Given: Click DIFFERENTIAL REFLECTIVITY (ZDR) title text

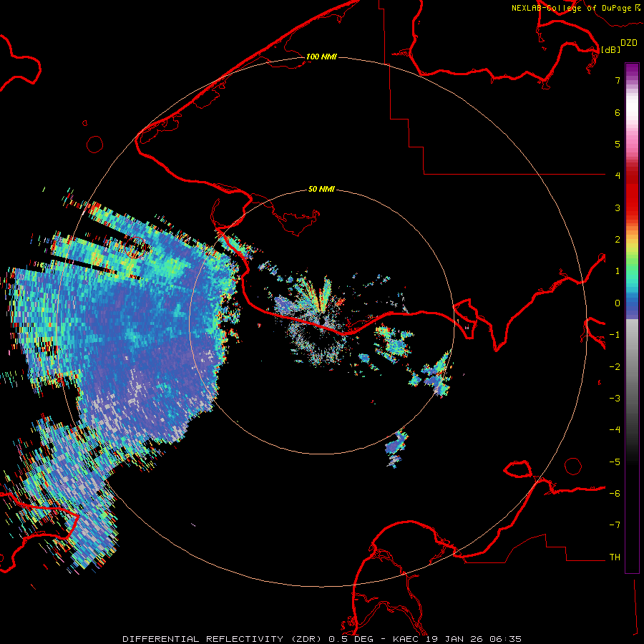Looking at the screenshot, I should [223, 639].
